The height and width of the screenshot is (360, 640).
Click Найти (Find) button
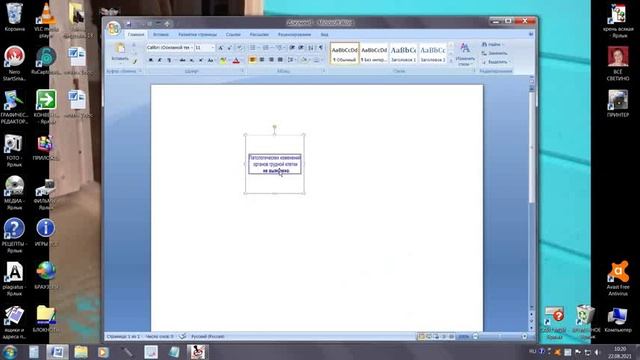pyautogui.click(x=493, y=44)
